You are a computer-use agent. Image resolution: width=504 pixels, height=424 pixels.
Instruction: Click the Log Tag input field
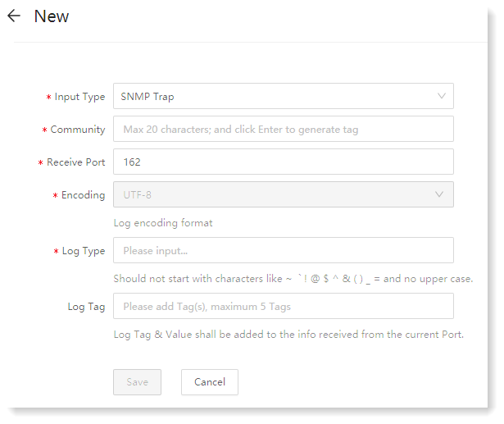coord(284,306)
